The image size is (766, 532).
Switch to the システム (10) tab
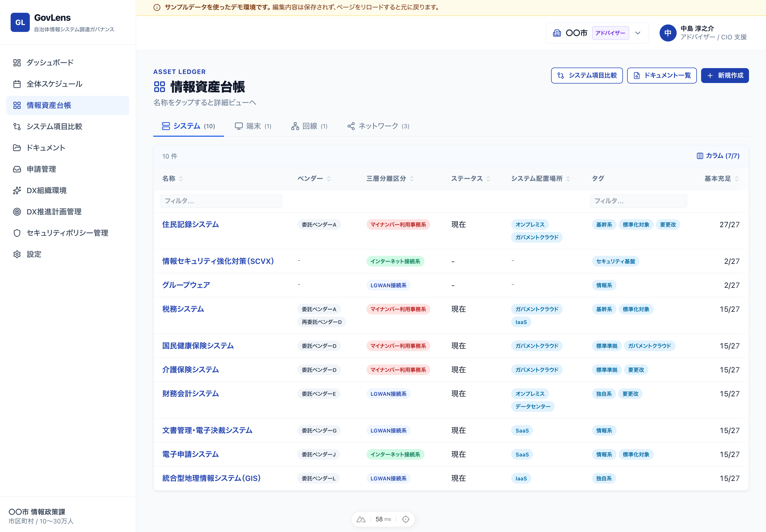pyautogui.click(x=188, y=126)
